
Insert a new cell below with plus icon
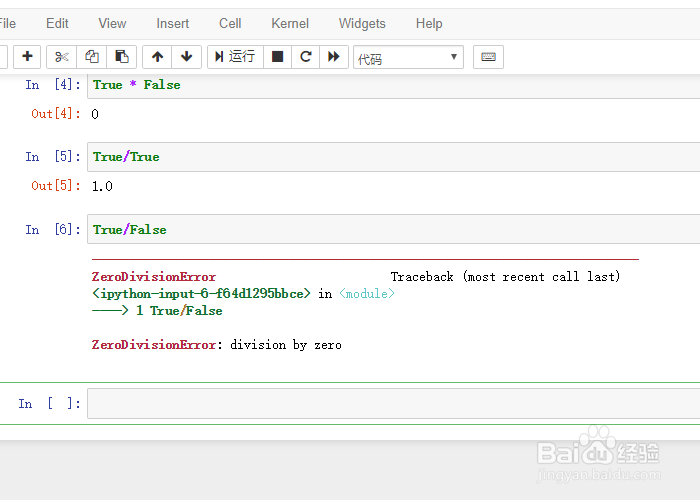(27, 57)
